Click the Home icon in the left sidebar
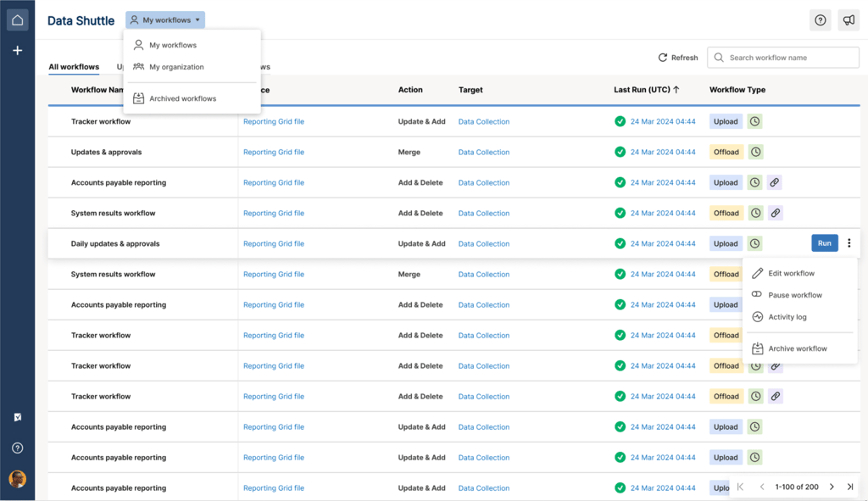Viewport: 868px width, 501px height. pyautogui.click(x=17, y=19)
